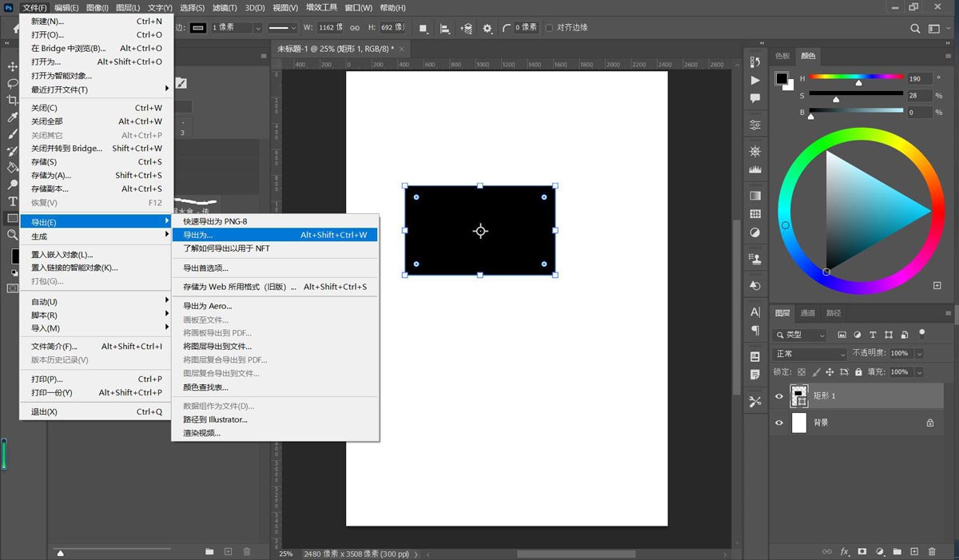Toggle lock image pixels brush icon
The width and height of the screenshot is (959, 560).
click(x=816, y=372)
